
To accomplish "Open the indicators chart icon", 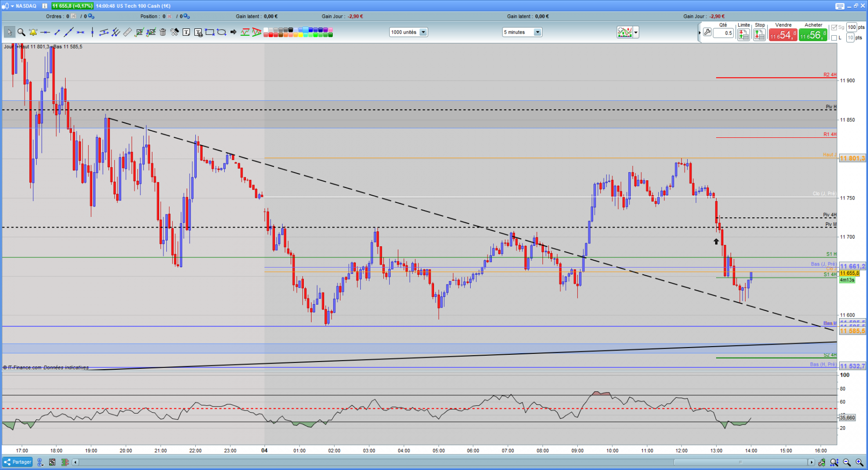I will [x=624, y=32].
